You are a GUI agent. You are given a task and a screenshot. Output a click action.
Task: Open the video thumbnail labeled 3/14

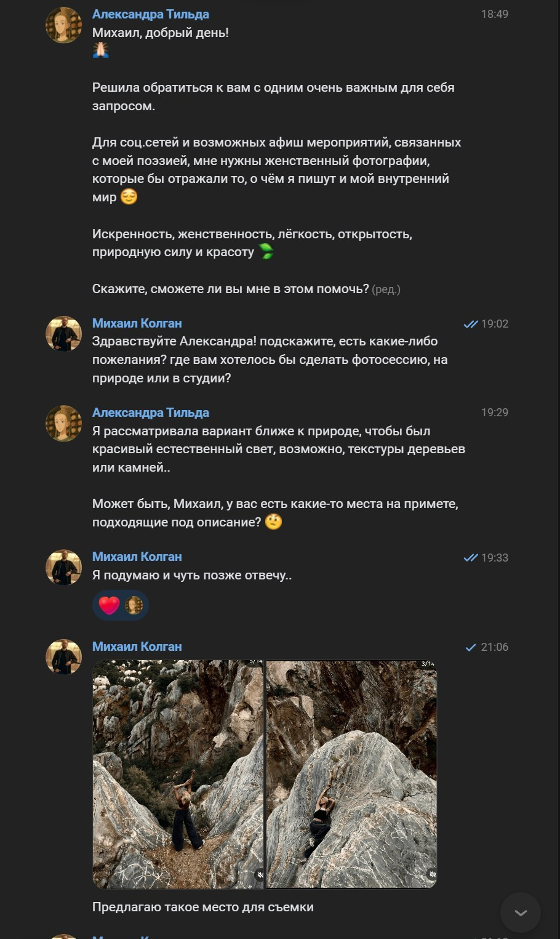351,773
